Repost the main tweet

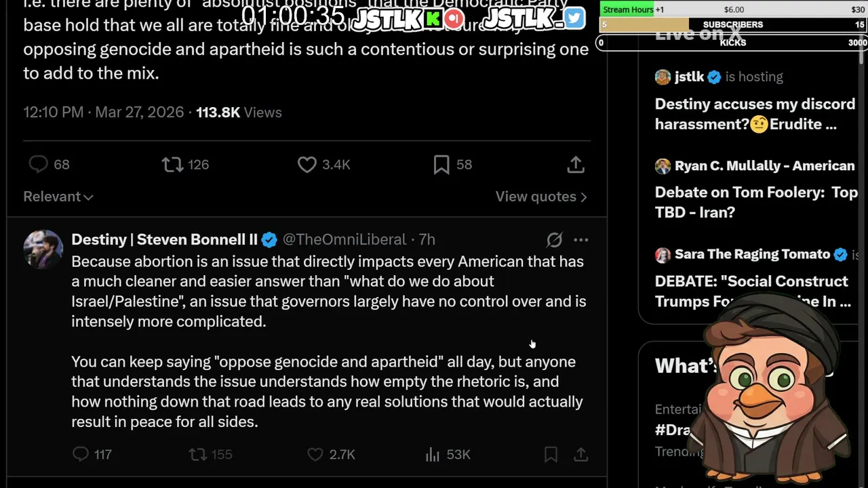(173, 165)
